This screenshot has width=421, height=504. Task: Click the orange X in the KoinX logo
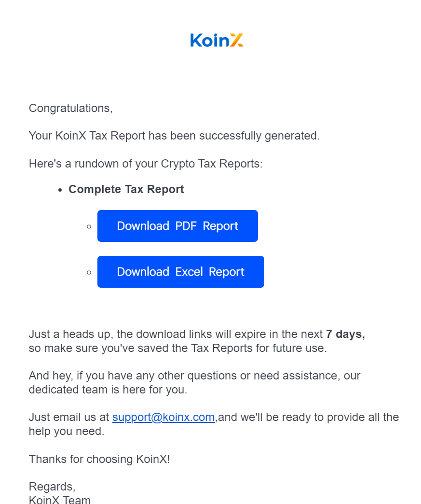(x=236, y=40)
